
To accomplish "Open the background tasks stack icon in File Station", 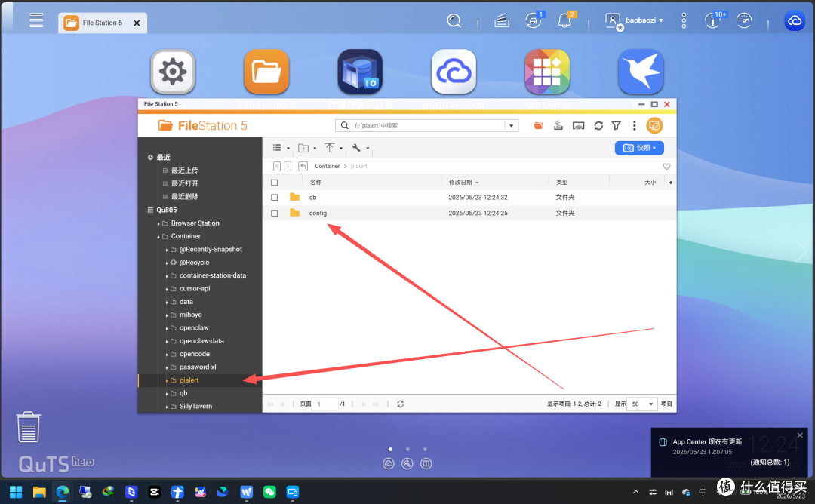I will pos(558,126).
